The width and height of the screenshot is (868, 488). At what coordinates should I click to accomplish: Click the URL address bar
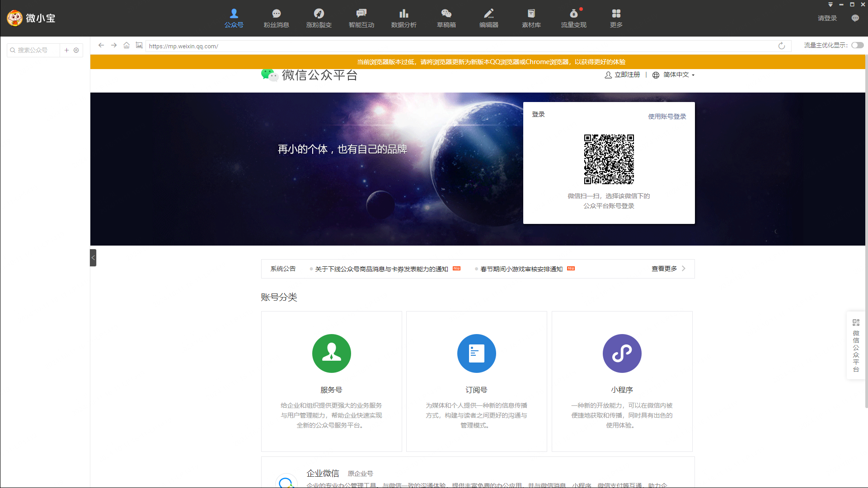461,46
